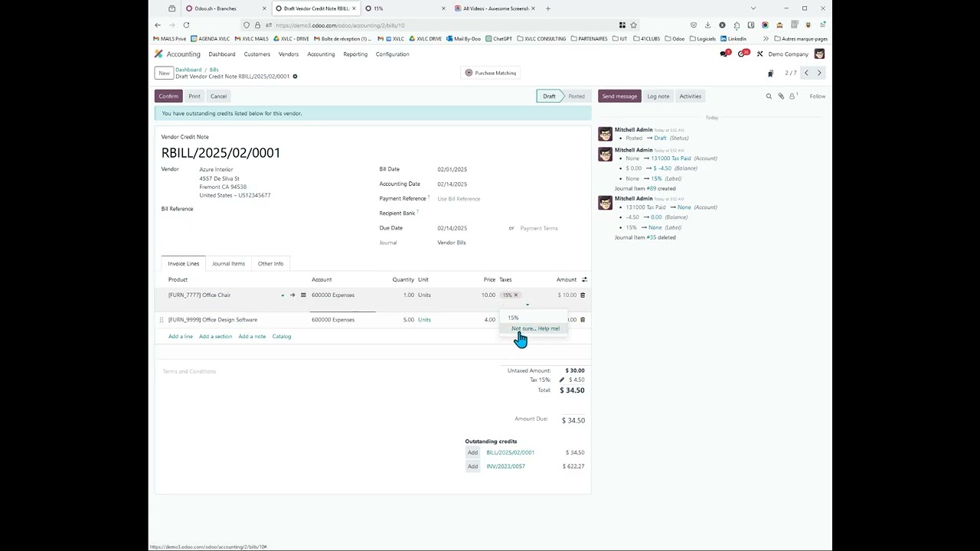Open the Configuration menu
Viewport: 980px width, 551px height.
(x=392, y=54)
